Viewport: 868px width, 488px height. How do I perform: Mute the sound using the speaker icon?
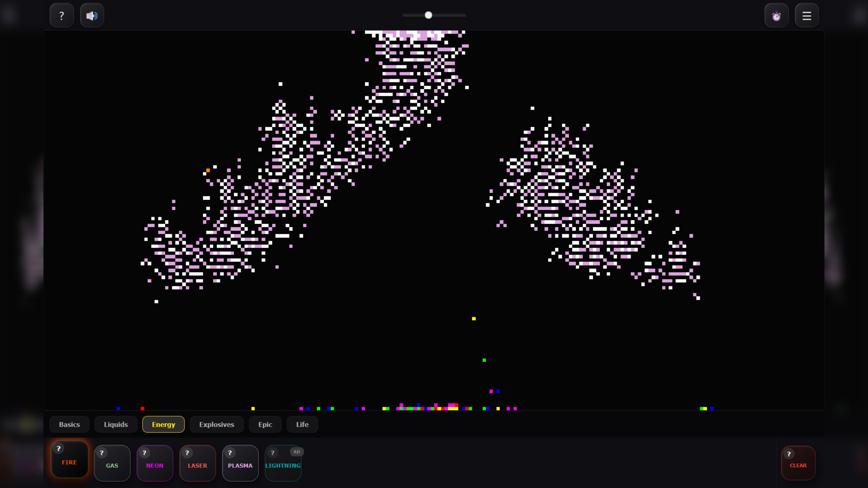coord(92,15)
